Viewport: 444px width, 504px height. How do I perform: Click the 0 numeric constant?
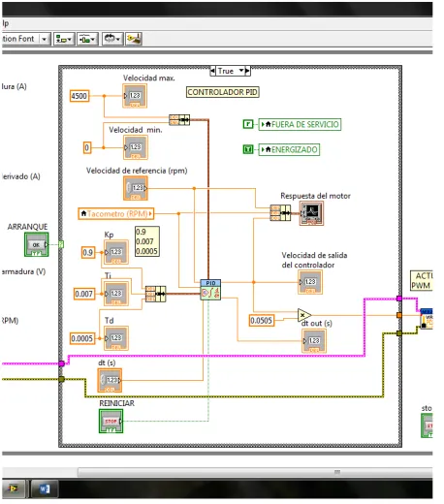click(87, 147)
